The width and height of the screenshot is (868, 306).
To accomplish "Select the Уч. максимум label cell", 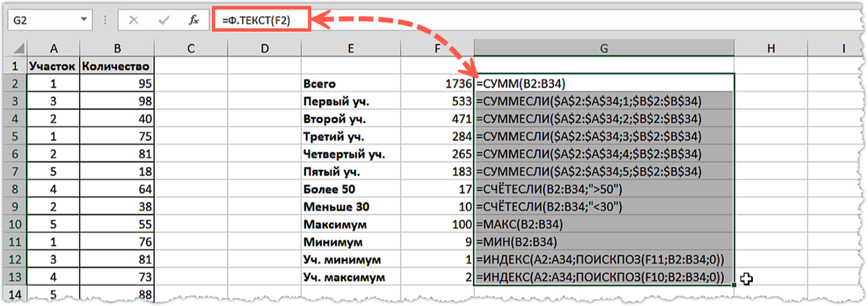I will (350, 277).
